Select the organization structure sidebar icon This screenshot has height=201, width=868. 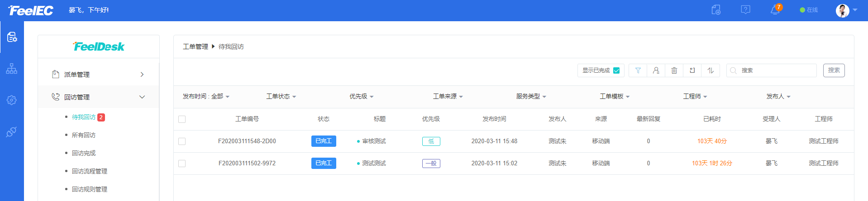[12, 69]
